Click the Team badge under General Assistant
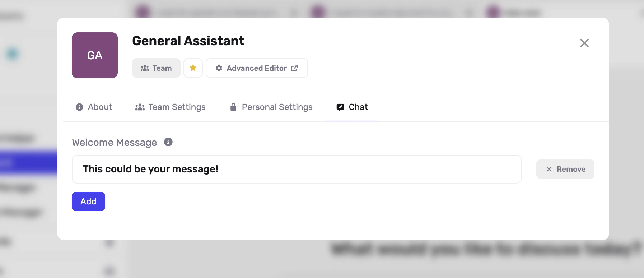Screen dimensions: 644x278 (x=156, y=68)
